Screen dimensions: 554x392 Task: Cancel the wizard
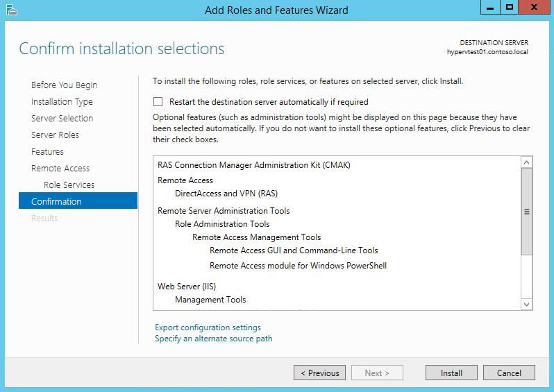(509, 373)
